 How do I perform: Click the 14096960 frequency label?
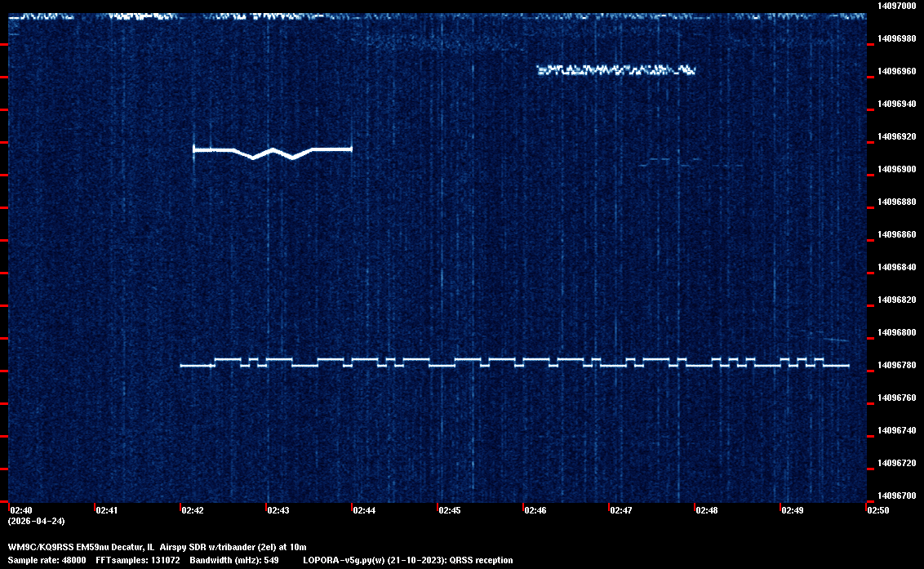point(897,71)
